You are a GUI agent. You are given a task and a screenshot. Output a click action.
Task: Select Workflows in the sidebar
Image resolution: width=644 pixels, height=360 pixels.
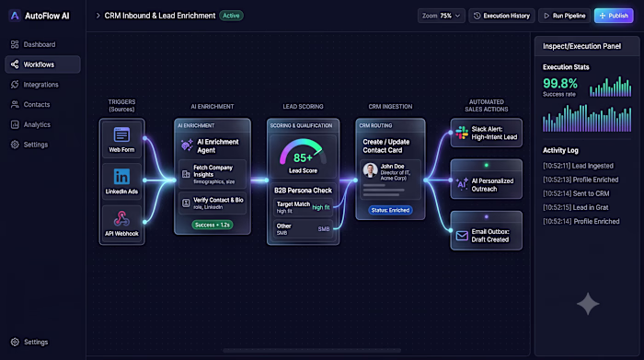42,64
